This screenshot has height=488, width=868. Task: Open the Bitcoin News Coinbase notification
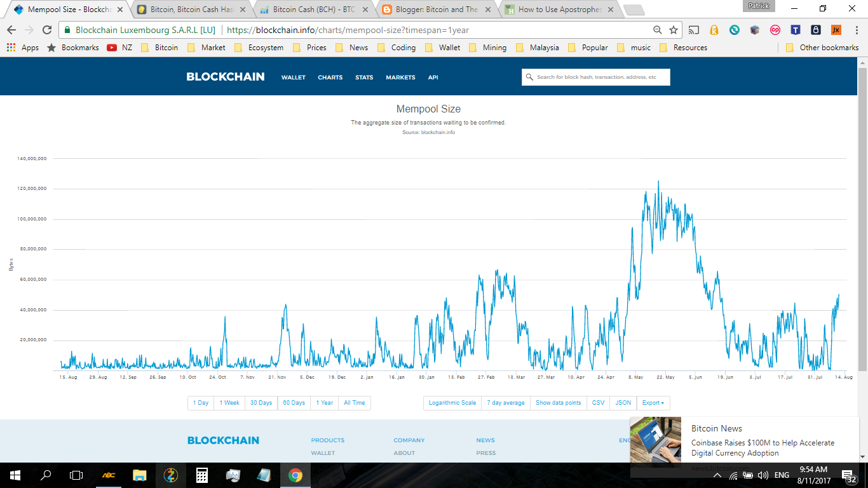pos(745,447)
